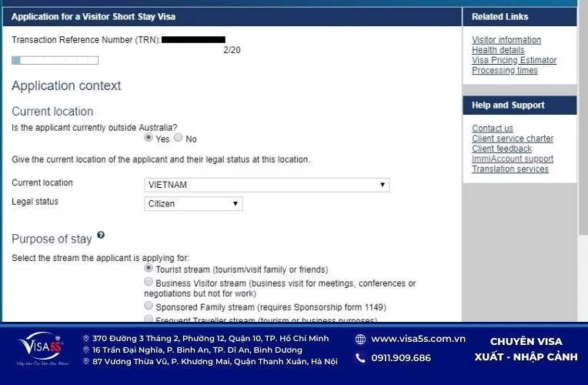Open the Client feedback link

502,149
